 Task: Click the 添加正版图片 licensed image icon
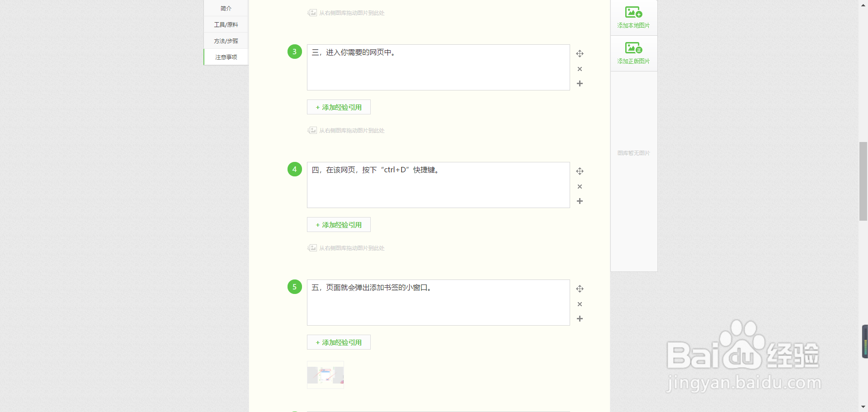click(632, 48)
